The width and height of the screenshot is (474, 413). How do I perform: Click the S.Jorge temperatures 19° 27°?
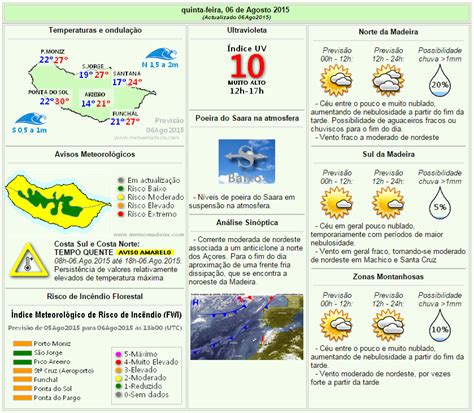coord(94,75)
